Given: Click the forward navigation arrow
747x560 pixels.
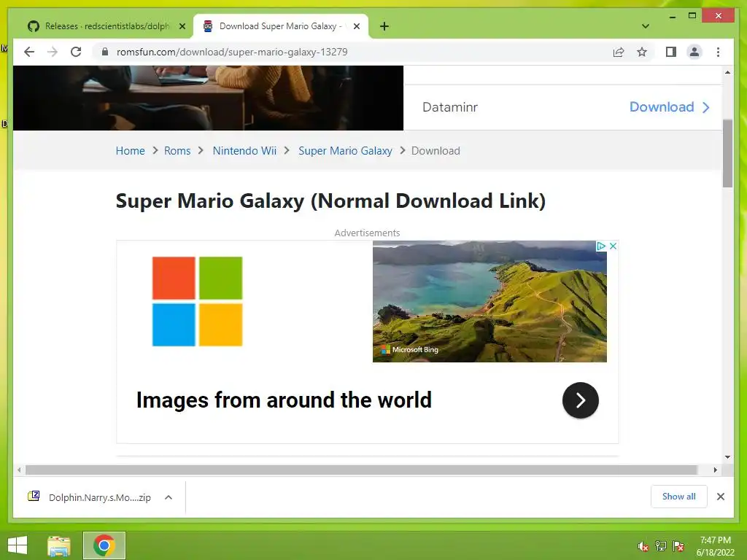Looking at the screenshot, I should click(53, 52).
